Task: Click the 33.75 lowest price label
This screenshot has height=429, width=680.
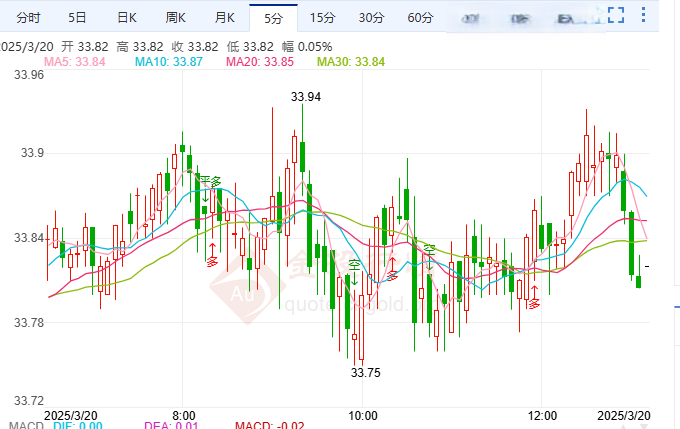Action: click(x=366, y=373)
